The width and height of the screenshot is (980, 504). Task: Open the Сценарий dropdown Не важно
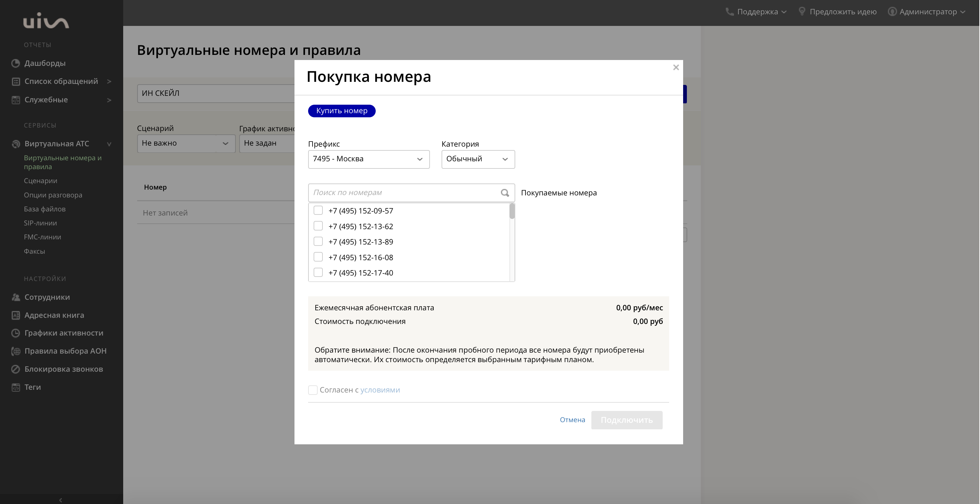(x=186, y=143)
